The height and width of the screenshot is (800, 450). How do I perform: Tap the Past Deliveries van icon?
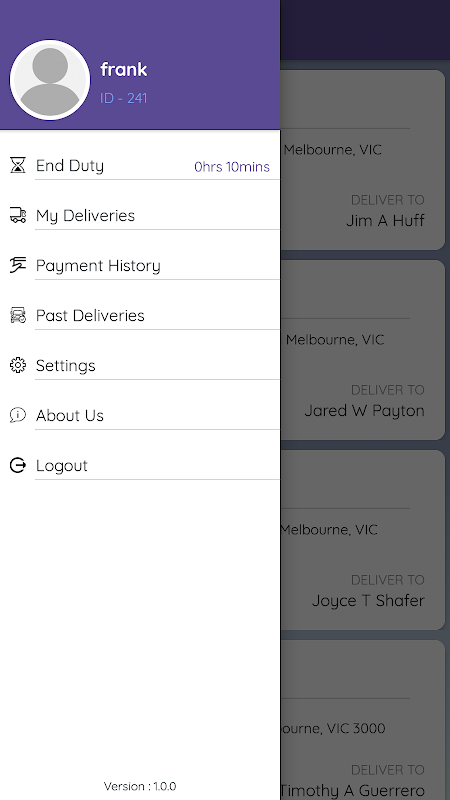coord(18,315)
